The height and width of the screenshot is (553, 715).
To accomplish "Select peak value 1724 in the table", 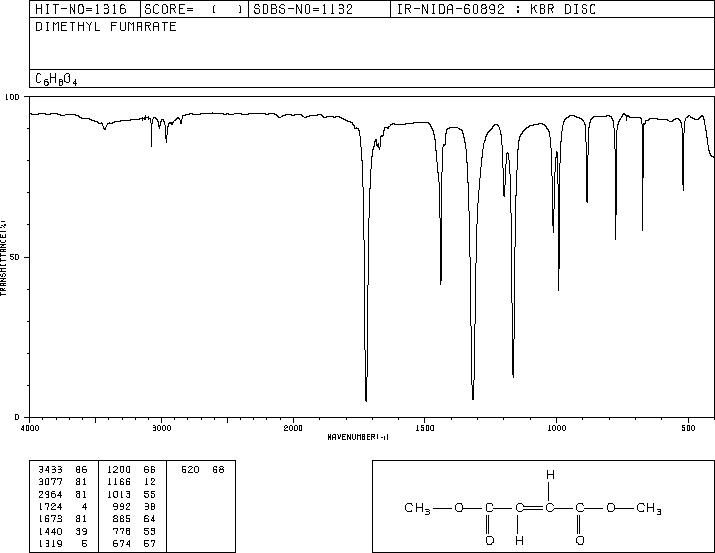I will click(51, 506).
